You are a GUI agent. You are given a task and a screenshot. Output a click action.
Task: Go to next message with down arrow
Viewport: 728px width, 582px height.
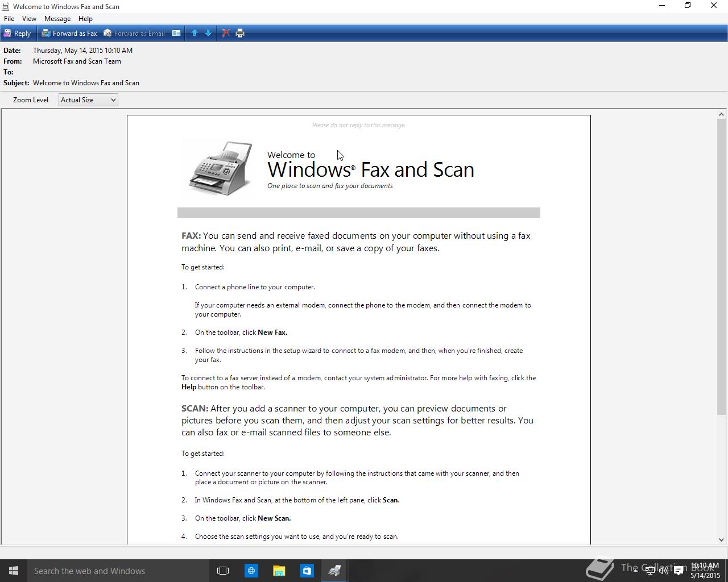(x=208, y=34)
